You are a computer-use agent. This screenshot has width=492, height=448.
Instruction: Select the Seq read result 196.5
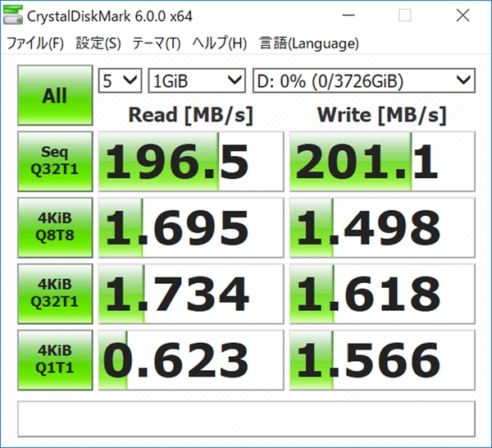click(x=191, y=162)
